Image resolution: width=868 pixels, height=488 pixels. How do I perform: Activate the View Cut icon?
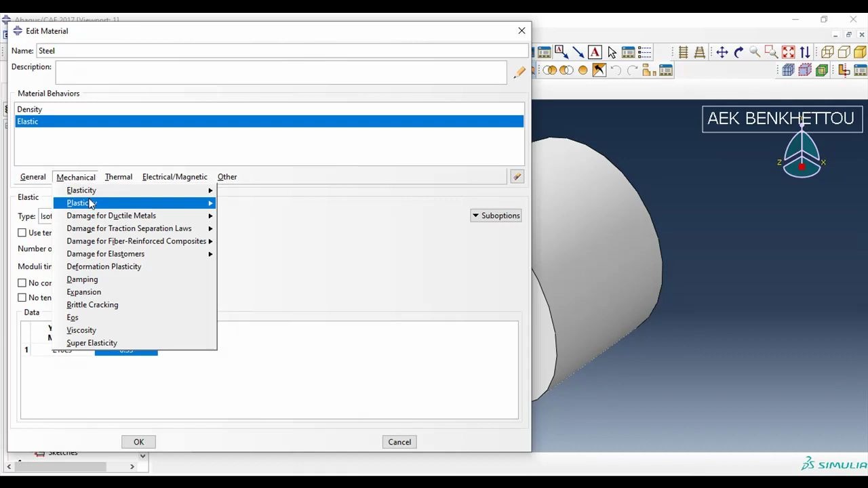tap(844, 70)
